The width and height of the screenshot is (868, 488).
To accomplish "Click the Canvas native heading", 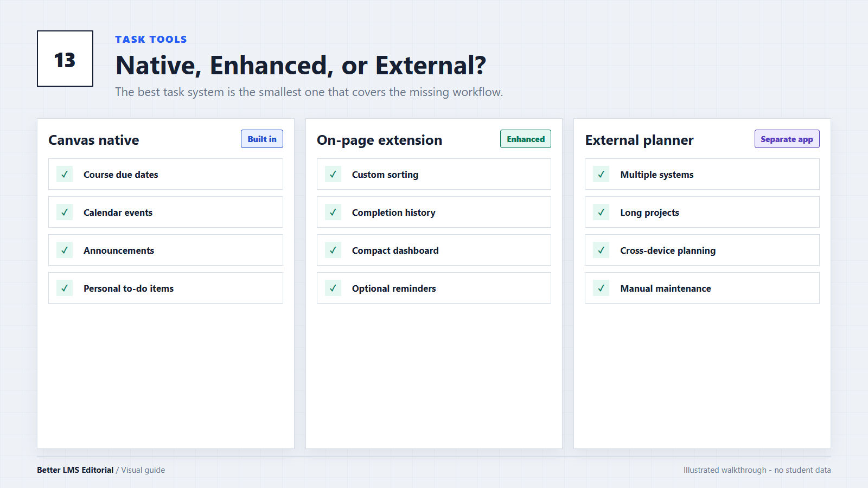I will click(94, 140).
